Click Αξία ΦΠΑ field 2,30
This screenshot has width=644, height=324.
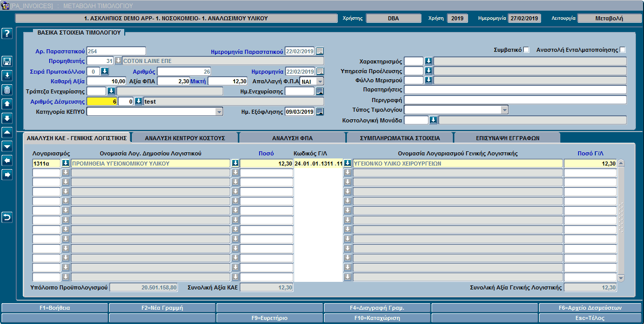pos(173,81)
